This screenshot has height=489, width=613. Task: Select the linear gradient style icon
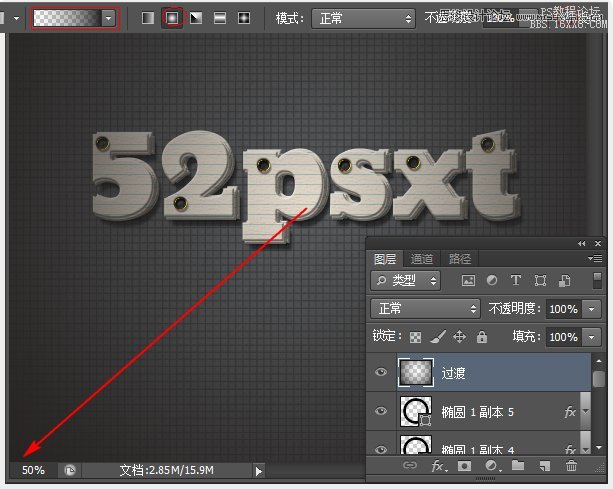pos(148,18)
